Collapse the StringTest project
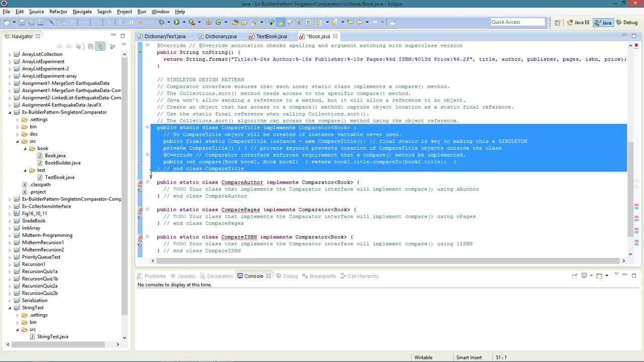 tap(10, 308)
